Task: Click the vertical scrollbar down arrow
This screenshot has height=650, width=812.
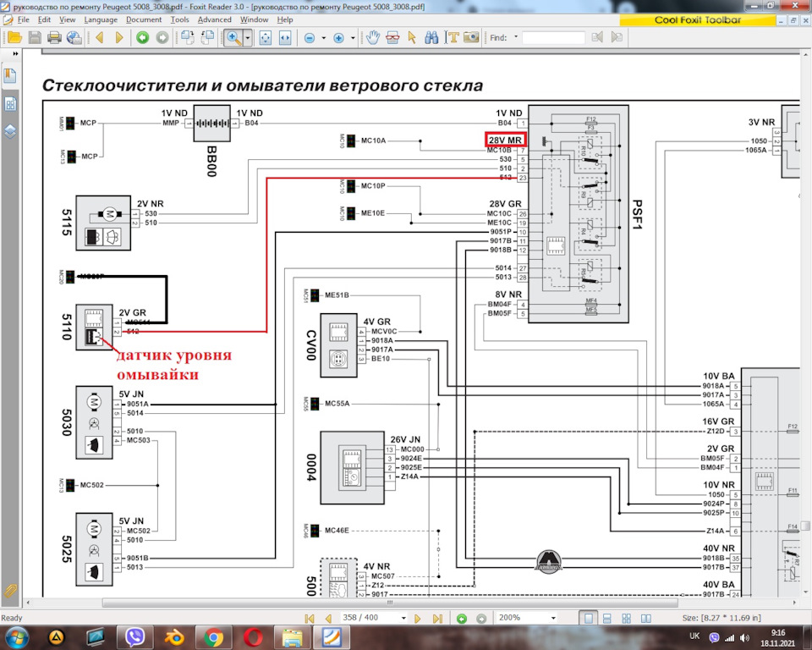Action: pyautogui.click(x=806, y=592)
